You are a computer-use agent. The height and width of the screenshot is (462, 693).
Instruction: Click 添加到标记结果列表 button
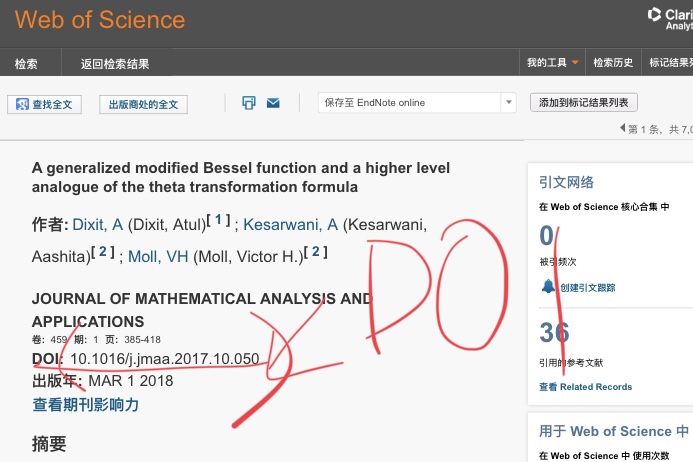tap(583, 102)
